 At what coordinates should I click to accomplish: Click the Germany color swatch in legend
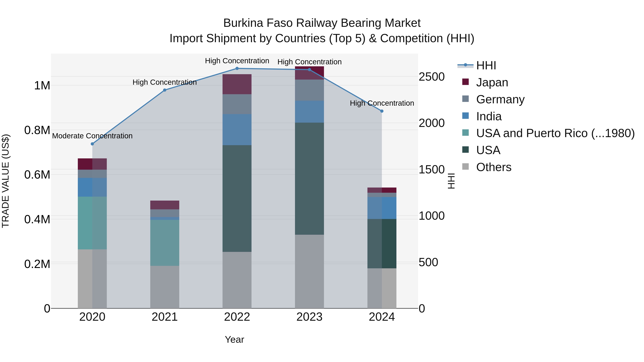click(x=465, y=99)
